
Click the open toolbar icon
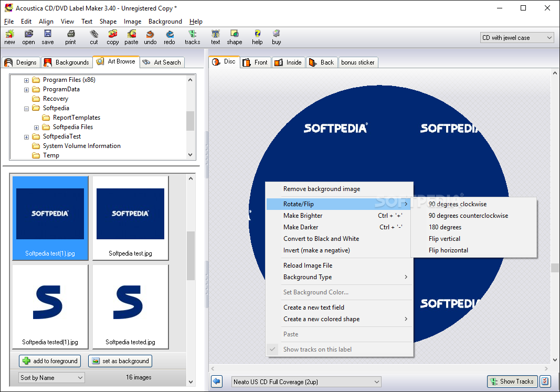pos(28,37)
